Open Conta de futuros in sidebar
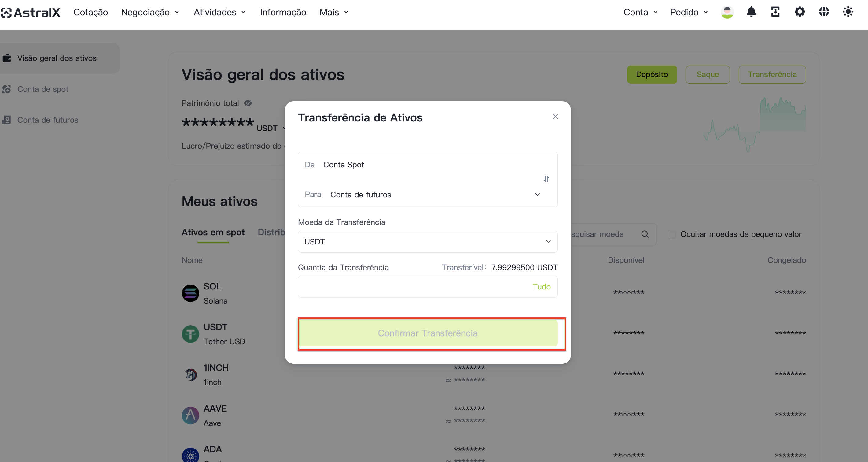Screen dimensions: 868x462 click(47, 120)
